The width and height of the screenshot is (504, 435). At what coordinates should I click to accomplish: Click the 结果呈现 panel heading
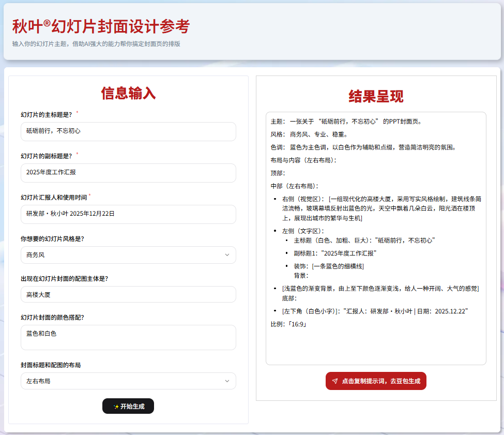(375, 96)
